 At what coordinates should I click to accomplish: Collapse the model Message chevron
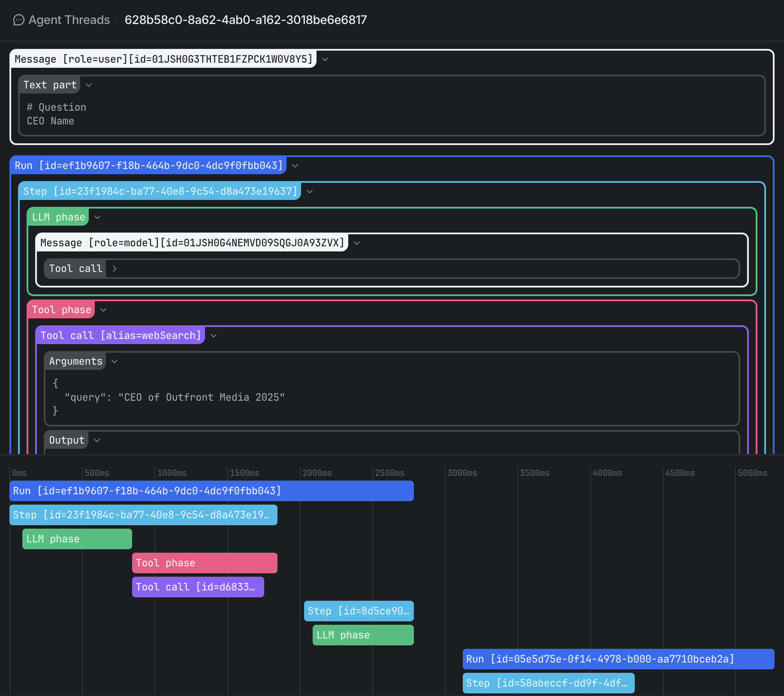point(357,243)
